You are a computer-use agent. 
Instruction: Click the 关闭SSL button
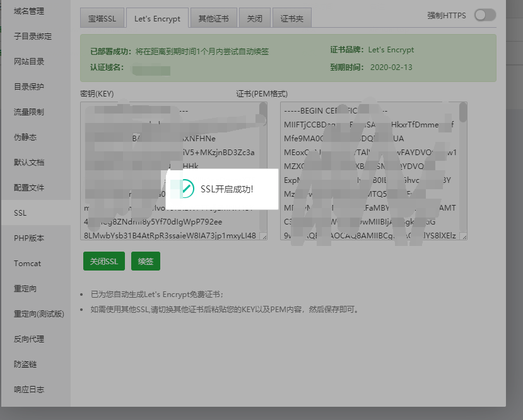[x=104, y=261]
